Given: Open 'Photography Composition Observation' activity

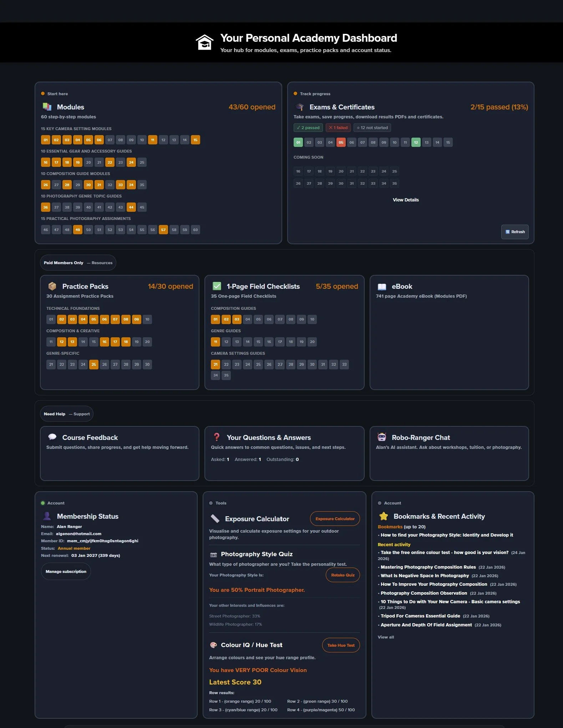Looking at the screenshot, I should point(424,593).
